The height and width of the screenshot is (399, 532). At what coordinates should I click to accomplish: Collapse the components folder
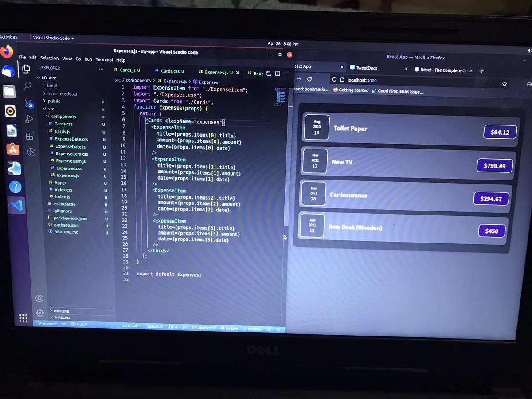coord(61,117)
